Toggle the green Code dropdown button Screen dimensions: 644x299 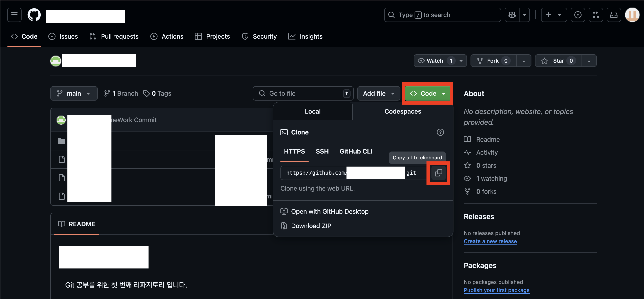click(428, 93)
